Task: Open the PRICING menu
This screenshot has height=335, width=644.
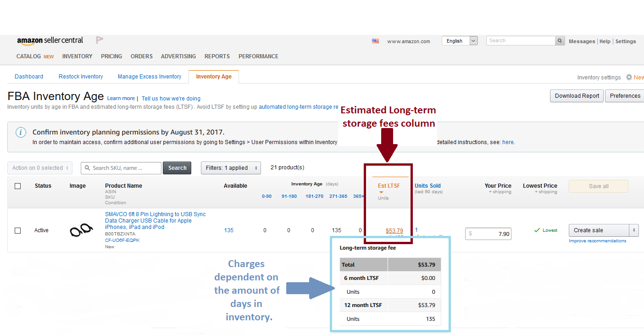Action: tap(111, 56)
